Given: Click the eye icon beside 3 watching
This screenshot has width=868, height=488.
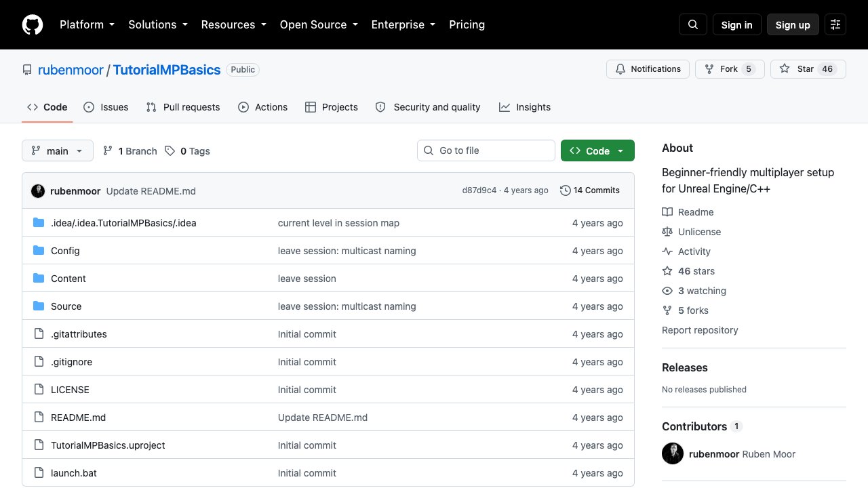Looking at the screenshot, I should [667, 291].
